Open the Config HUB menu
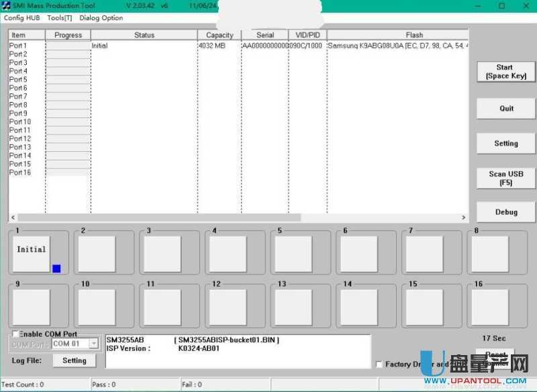 tap(22, 18)
